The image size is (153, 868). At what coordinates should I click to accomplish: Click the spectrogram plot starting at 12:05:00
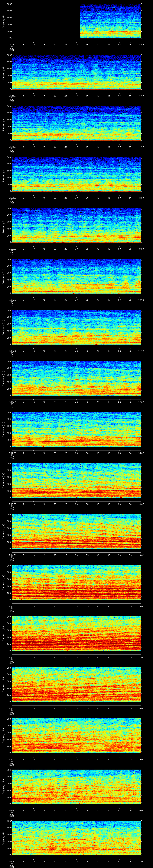pyautogui.click(x=77, y=72)
